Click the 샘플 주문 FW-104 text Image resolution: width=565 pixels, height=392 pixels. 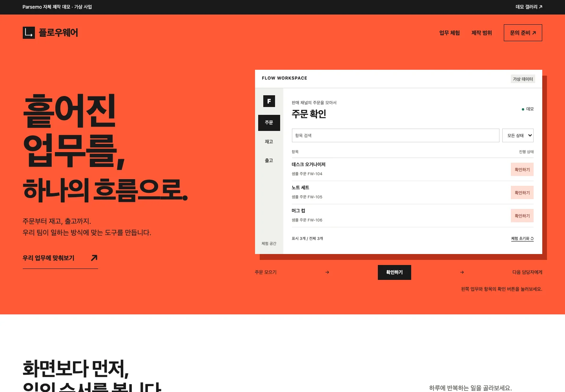(307, 174)
